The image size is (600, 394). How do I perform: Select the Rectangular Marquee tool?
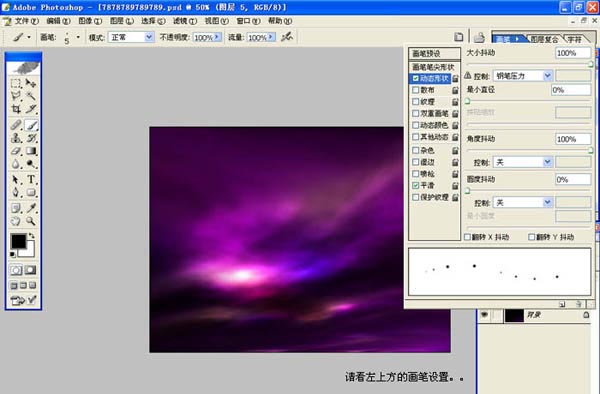(16, 83)
